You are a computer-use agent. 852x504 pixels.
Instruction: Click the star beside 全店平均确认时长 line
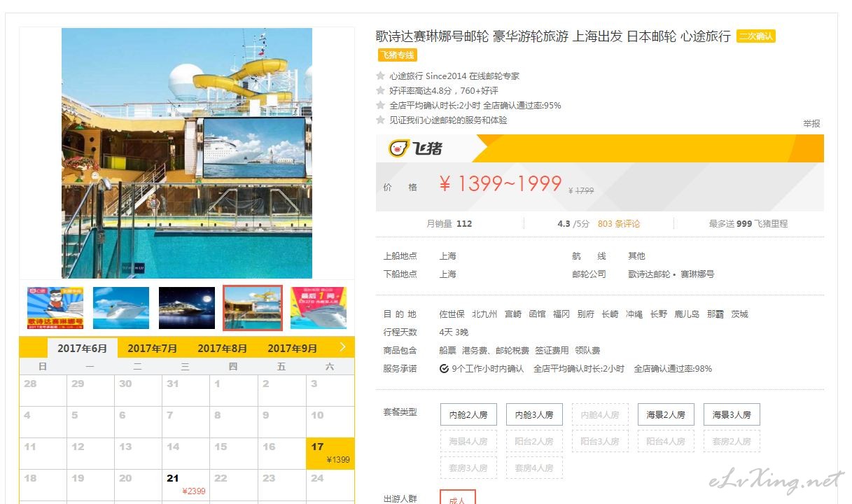pyautogui.click(x=381, y=106)
